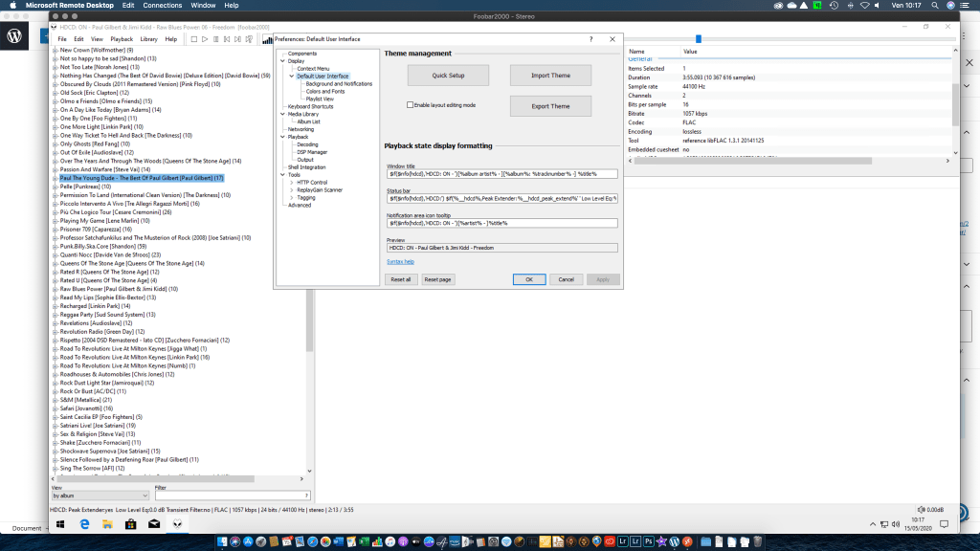Click the Window title format field
Image resolution: width=980 pixels, height=551 pixels.
501,174
